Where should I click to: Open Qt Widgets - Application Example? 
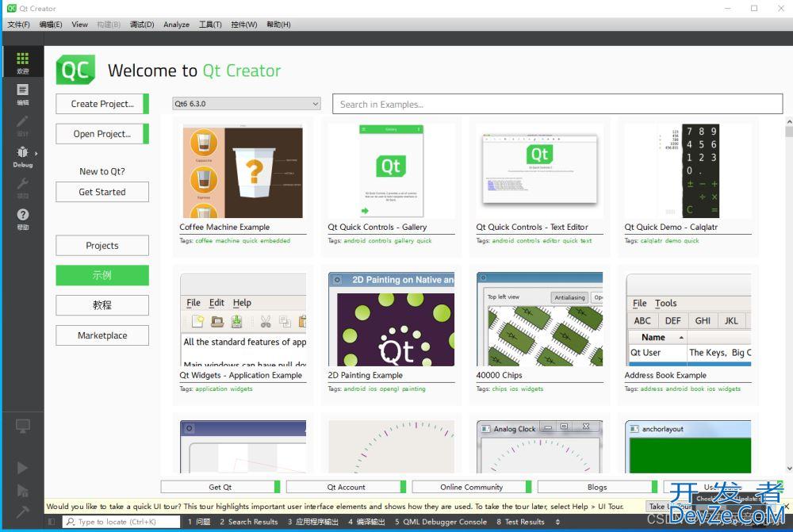[x=243, y=320]
